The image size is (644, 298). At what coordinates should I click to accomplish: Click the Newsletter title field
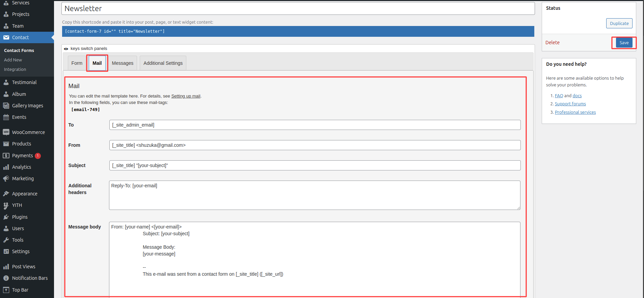coord(298,8)
